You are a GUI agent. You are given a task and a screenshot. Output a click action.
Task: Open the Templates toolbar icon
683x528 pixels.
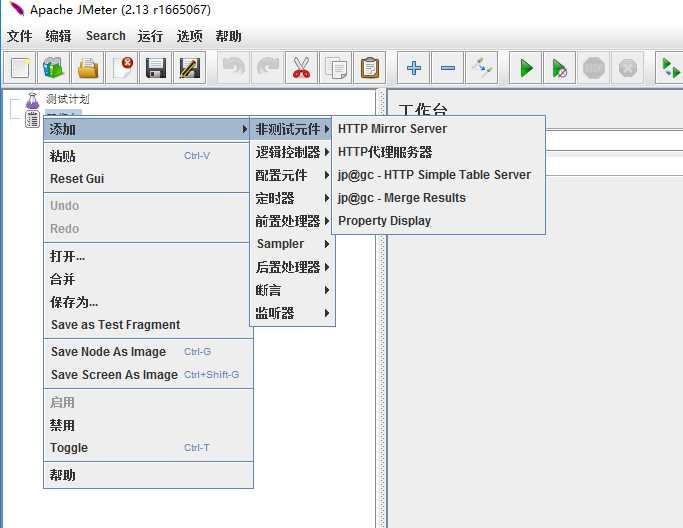tap(54, 68)
